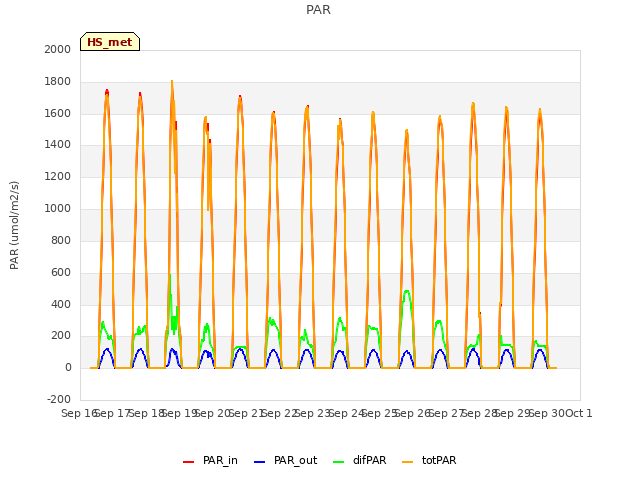Click the orange totPAR legend swatch

point(408,462)
